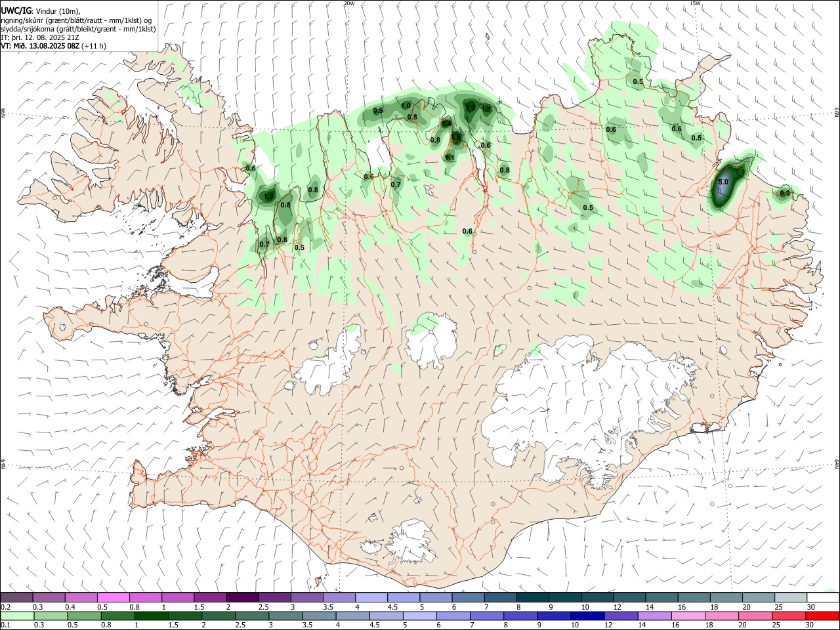
Task: Click the "(+11 h)" forecast offset text
Action: click(94, 46)
